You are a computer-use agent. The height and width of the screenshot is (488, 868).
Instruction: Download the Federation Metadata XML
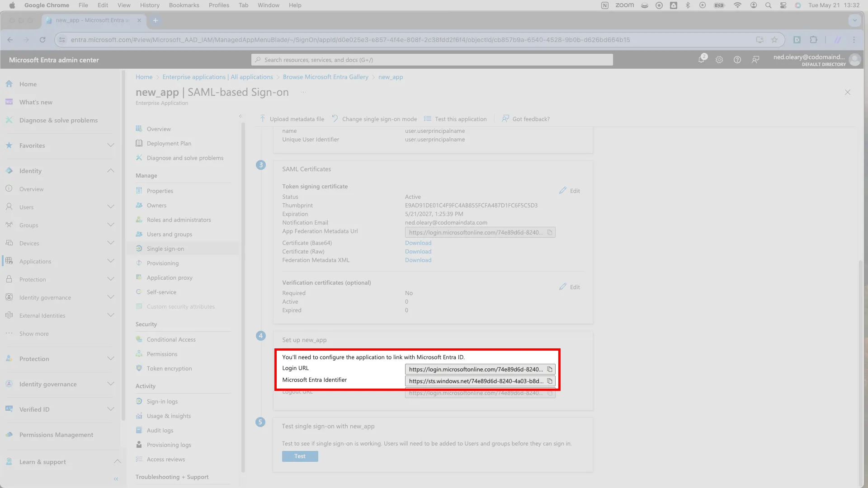418,260
